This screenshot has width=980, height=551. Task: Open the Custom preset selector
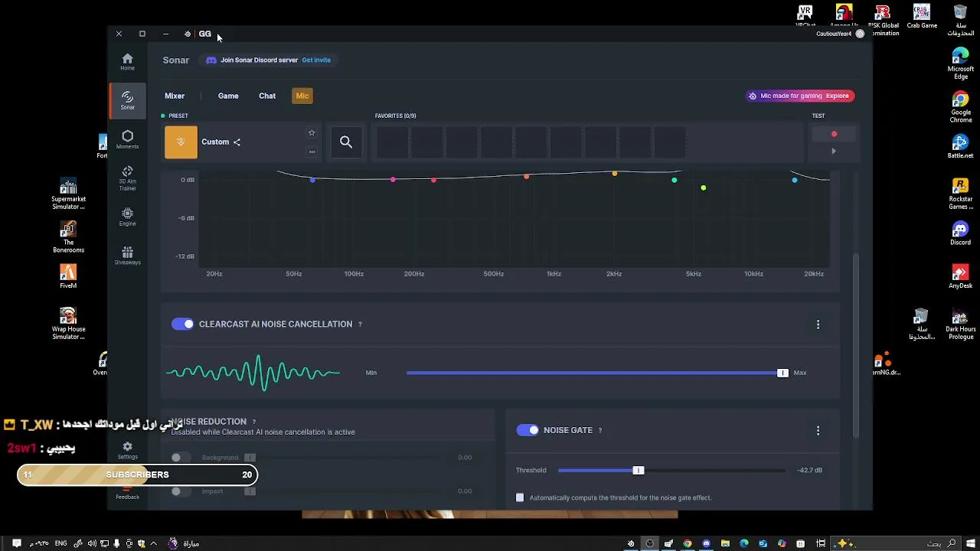coord(215,142)
